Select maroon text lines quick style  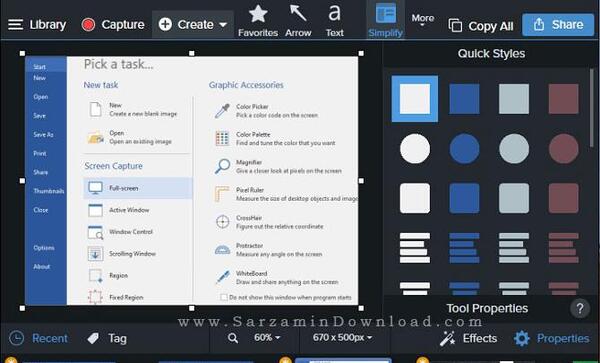(x=564, y=248)
